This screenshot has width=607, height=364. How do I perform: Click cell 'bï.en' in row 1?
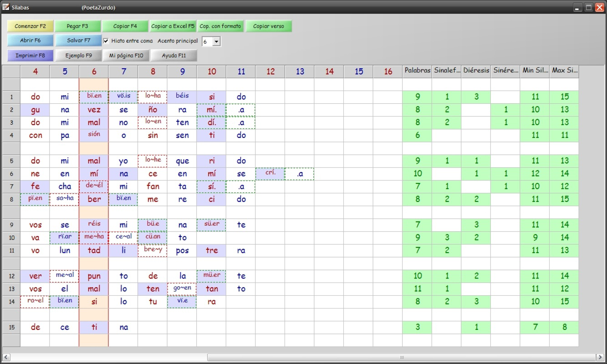94,97
